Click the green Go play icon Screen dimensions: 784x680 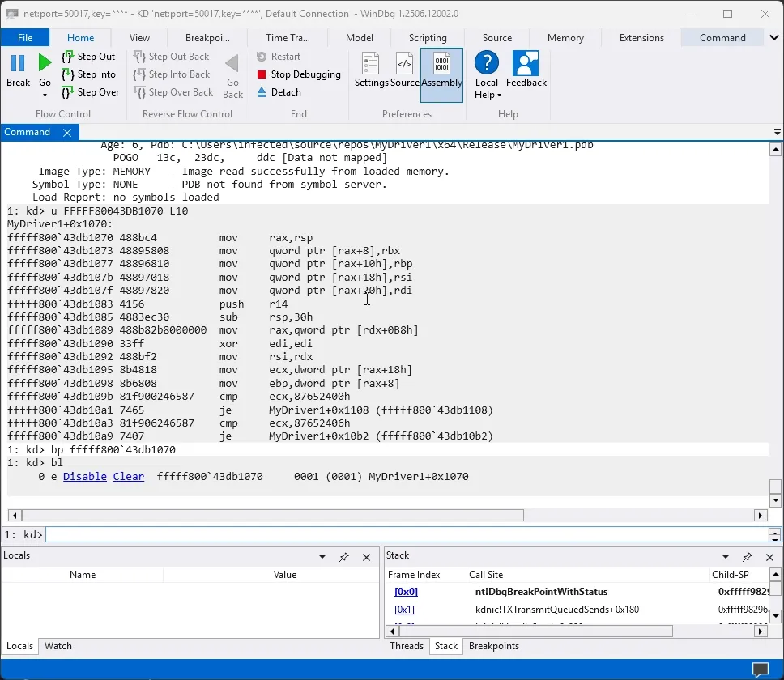pos(45,63)
